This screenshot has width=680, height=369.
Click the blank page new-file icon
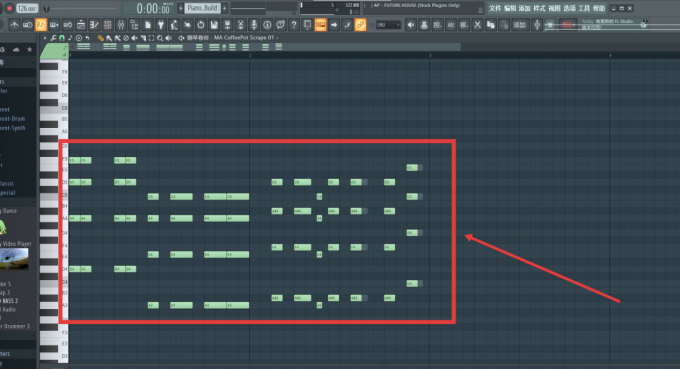click(x=147, y=25)
